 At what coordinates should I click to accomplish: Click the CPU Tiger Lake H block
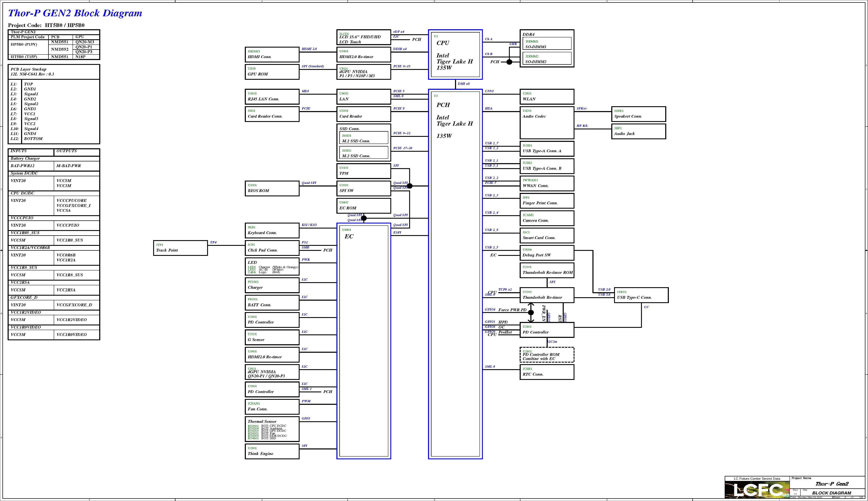pyautogui.click(x=455, y=55)
